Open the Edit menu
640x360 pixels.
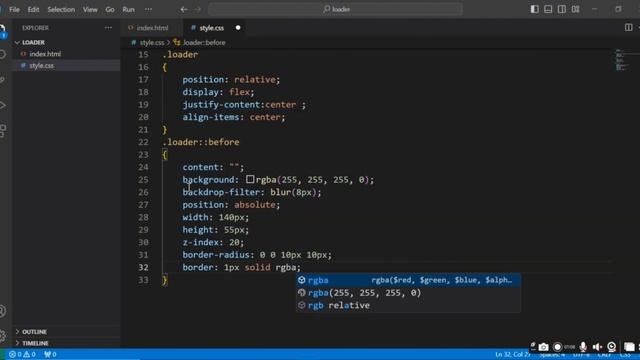coord(33,9)
